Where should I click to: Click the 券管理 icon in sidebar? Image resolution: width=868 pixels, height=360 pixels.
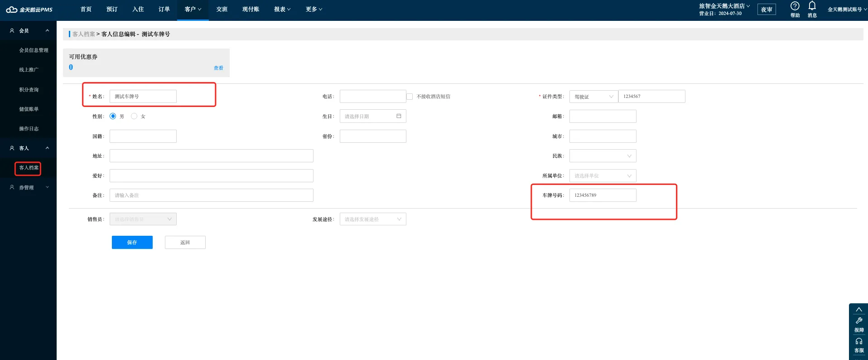coord(12,187)
